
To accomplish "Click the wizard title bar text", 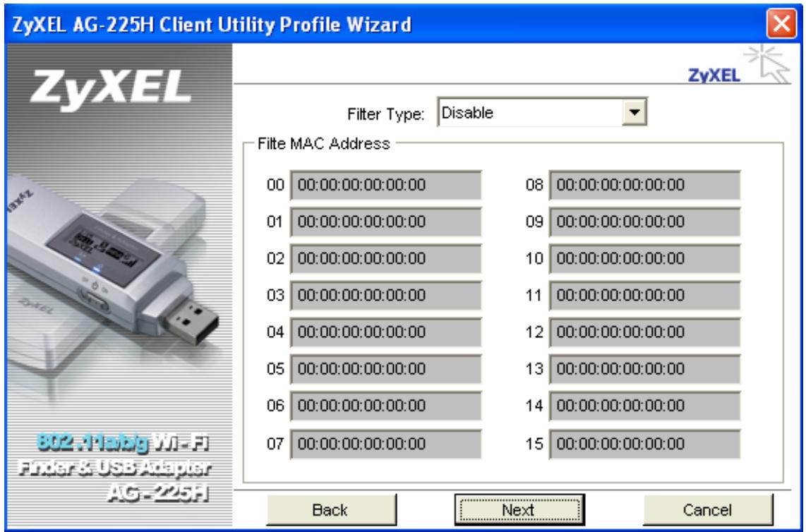I will (x=212, y=25).
